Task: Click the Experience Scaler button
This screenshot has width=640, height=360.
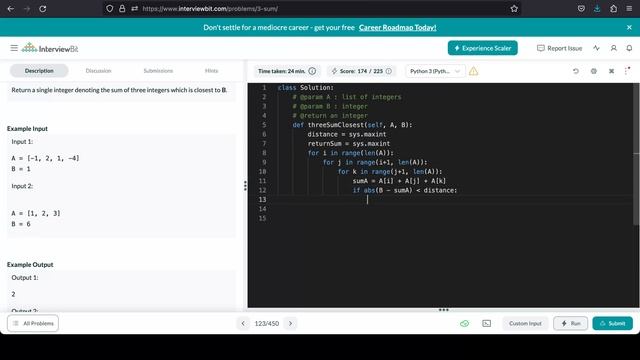Action: [x=482, y=48]
